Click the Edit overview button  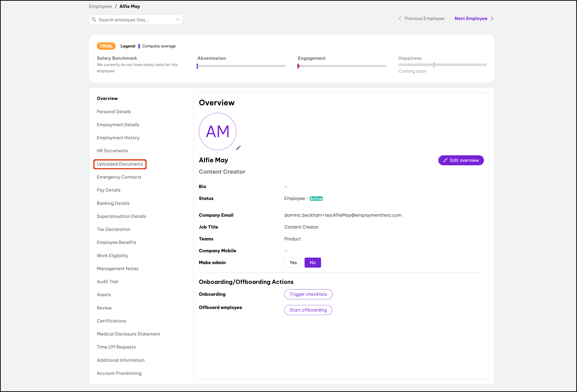pyautogui.click(x=461, y=160)
